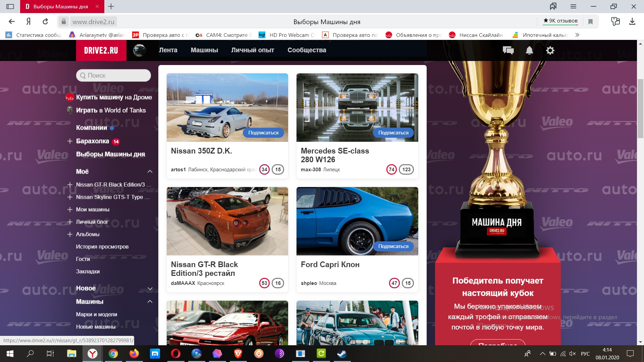The width and height of the screenshot is (644, 362).
Task: Launch Opera from the taskbar
Action: click(176, 354)
